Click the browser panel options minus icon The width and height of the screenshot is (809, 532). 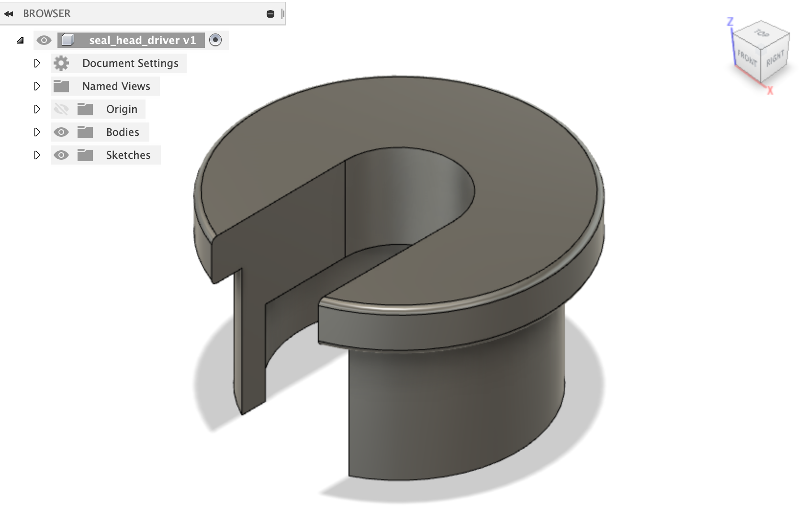point(270,14)
